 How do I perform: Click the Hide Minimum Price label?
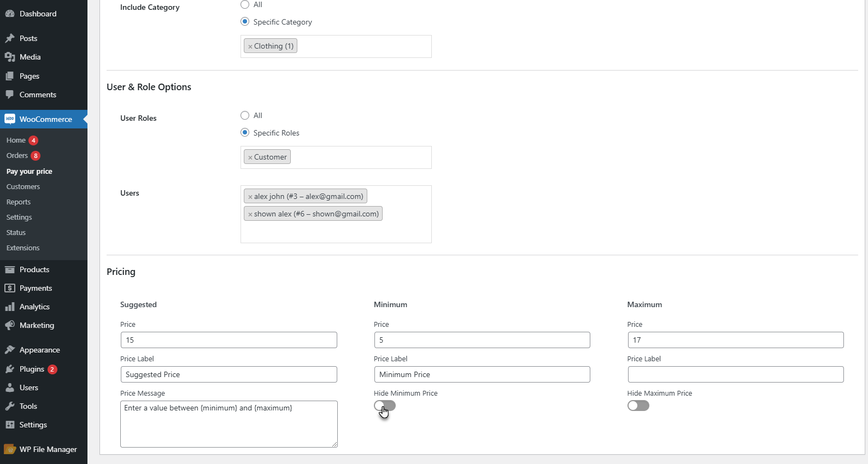click(x=406, y=393)
